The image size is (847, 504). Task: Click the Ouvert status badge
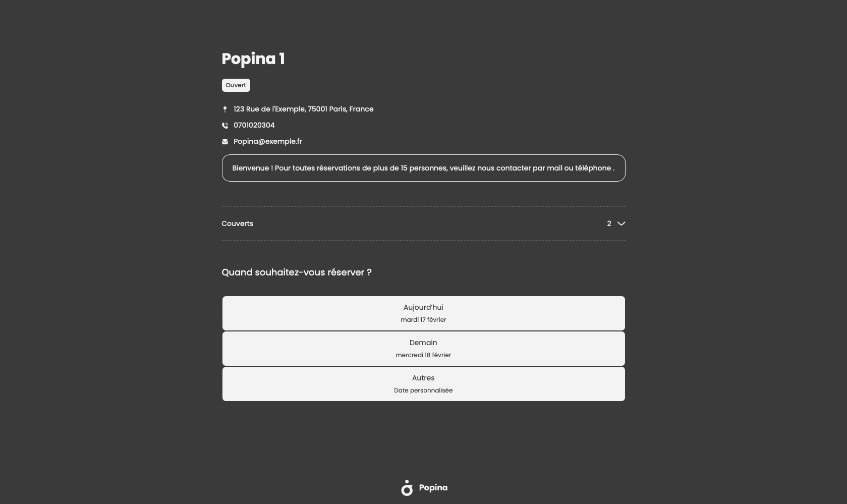(236, 85)
